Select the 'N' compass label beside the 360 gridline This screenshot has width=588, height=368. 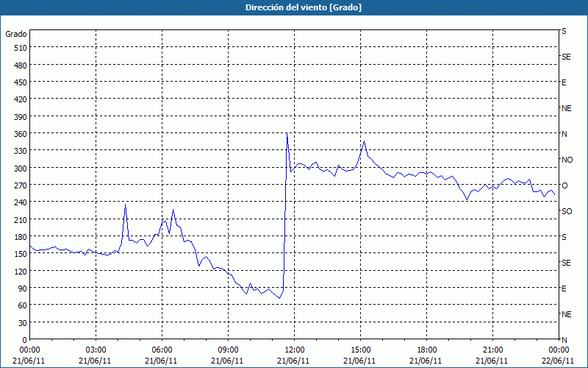[564, 134]
